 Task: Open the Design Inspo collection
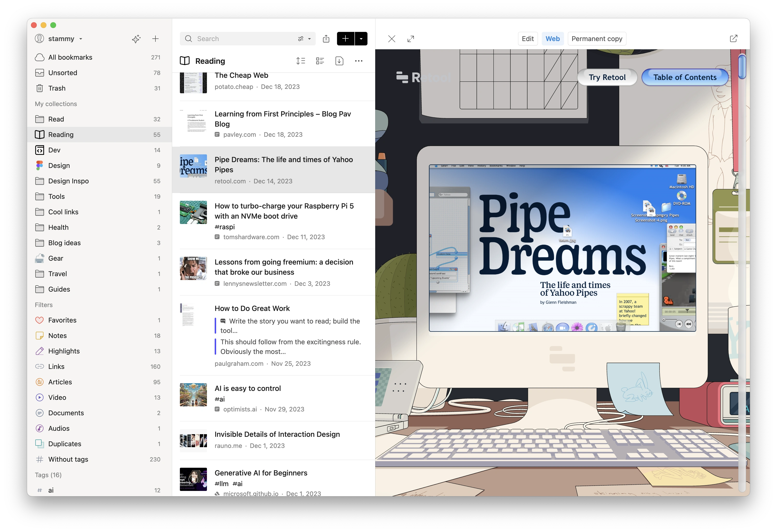click(x=99, y=181)
